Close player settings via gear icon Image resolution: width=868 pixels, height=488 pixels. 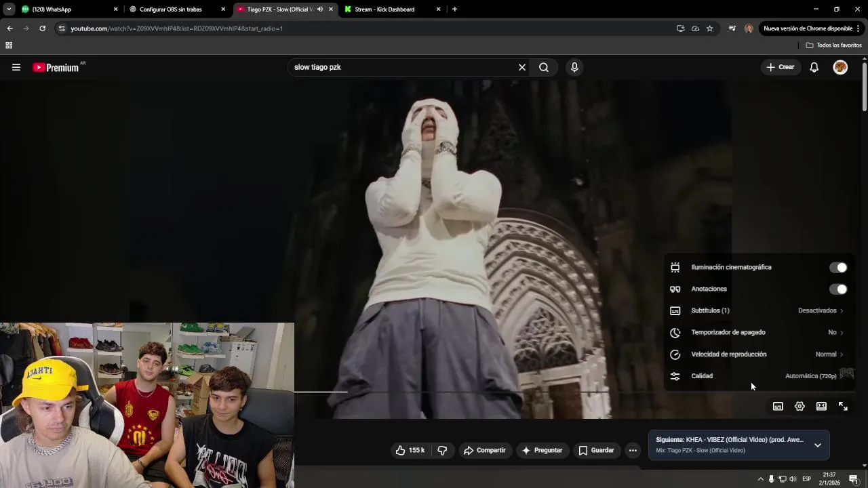point(800,406)
